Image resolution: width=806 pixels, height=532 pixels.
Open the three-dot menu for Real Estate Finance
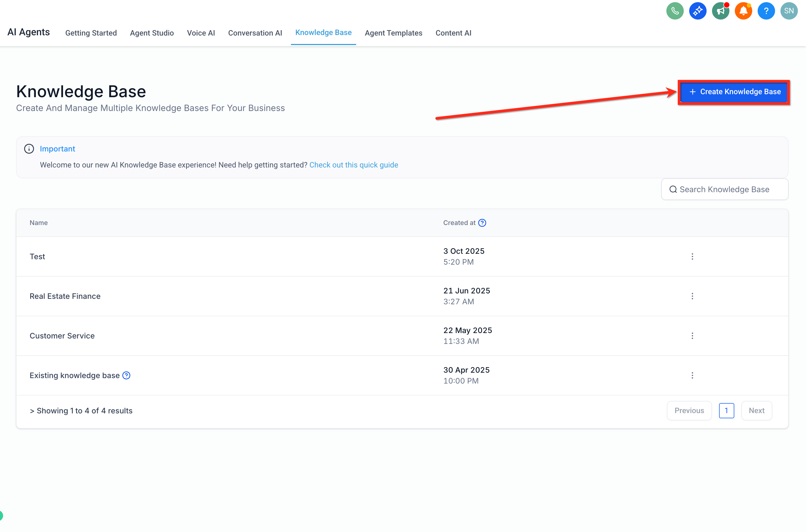692,296
